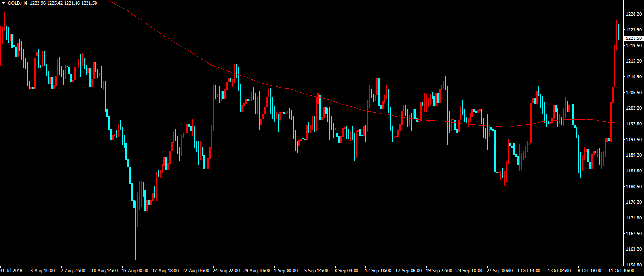Click the 27 Sep 00:00 time label
Screen dimensions: 644x276
tap(500, 271)
